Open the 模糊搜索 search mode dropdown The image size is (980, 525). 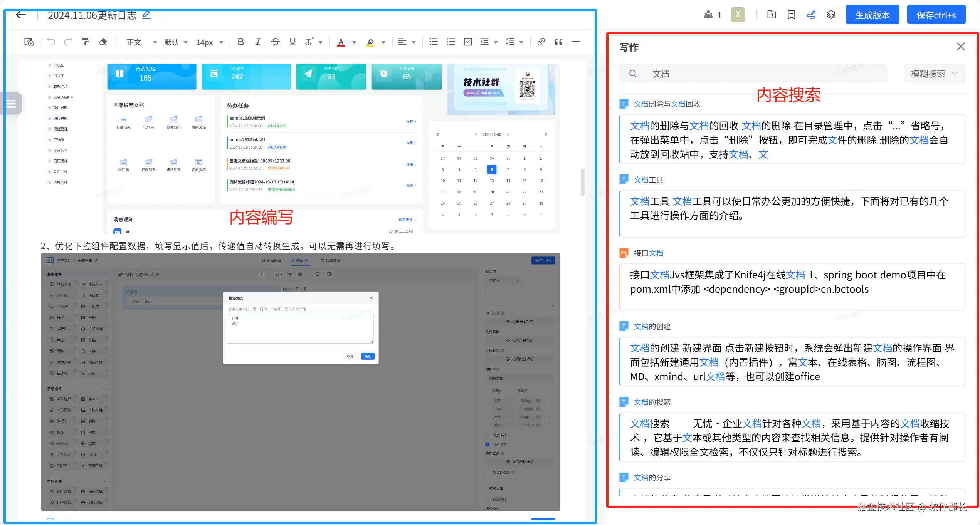point(934,74)
